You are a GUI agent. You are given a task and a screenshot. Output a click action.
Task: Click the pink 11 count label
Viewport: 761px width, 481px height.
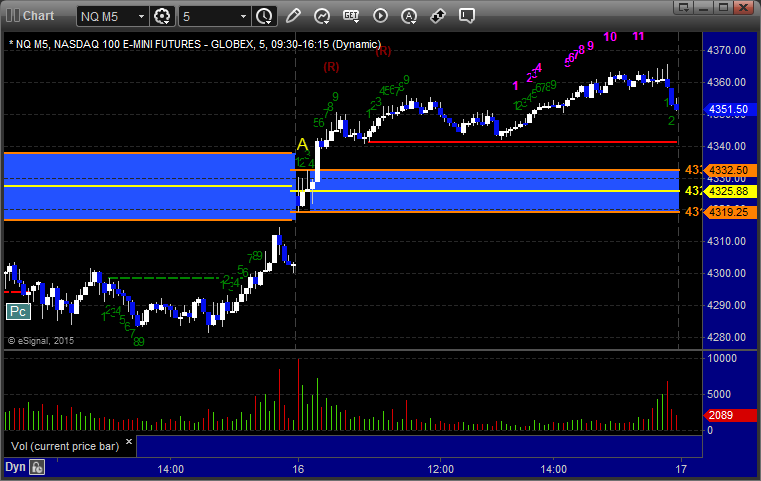(x=638, y=36)
